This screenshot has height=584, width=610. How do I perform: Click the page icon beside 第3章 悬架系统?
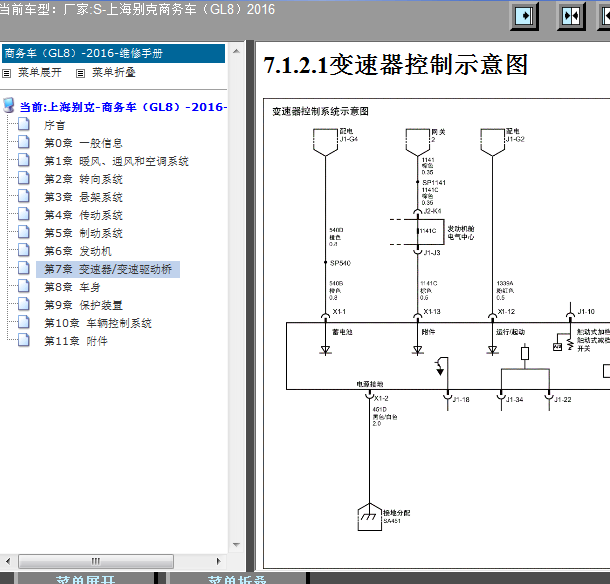pyautogui.click(x=24, y=196)
